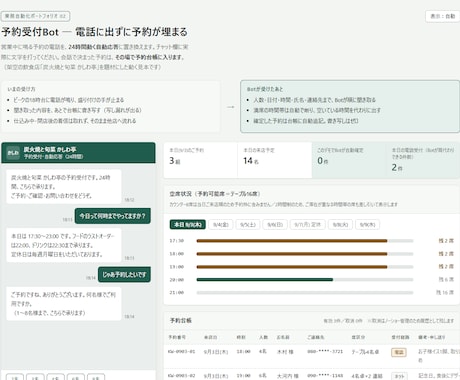Click the 17:30 seat availability bar
This screenshot has width=460, height=380.
click(305, 241)
